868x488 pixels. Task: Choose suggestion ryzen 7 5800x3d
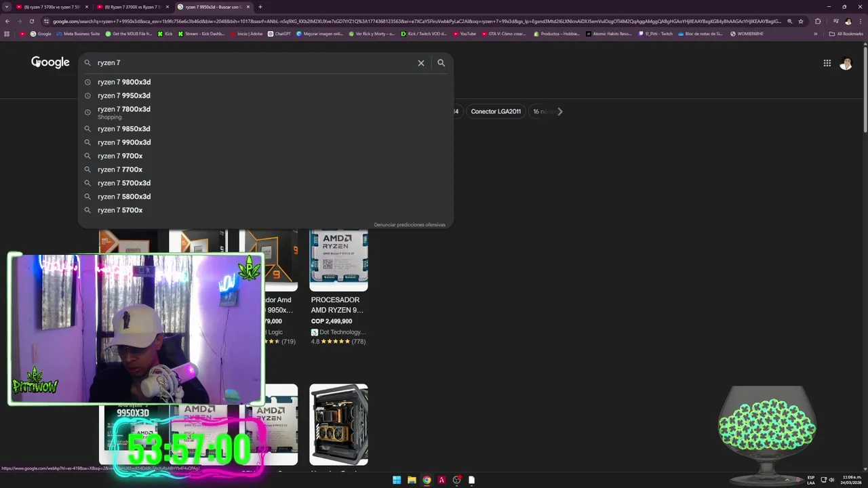pyautogui.click(x=266, y=197)
